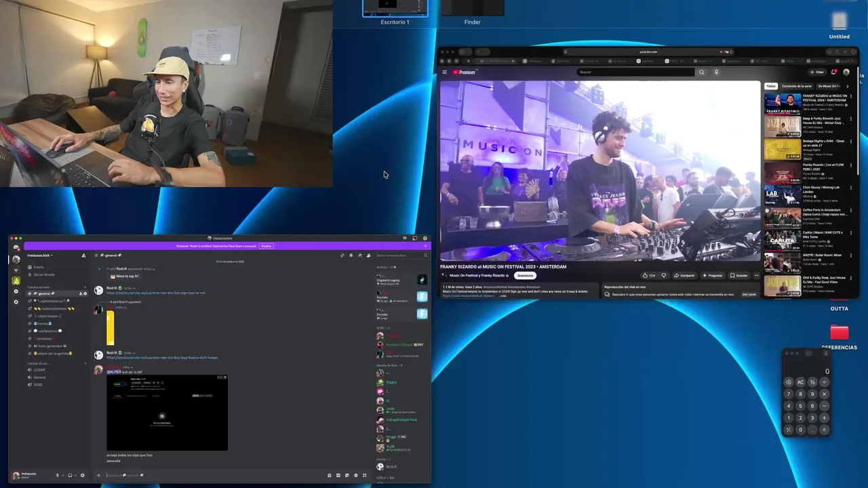Open the YouTube hamburger guide menu
Screen dimensions: 868x488
(x=445, y=72)
